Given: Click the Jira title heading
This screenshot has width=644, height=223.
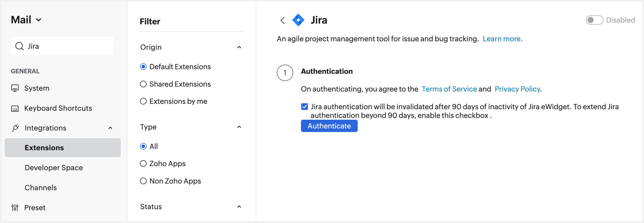Looking at the screenshot, I should 319,20.
